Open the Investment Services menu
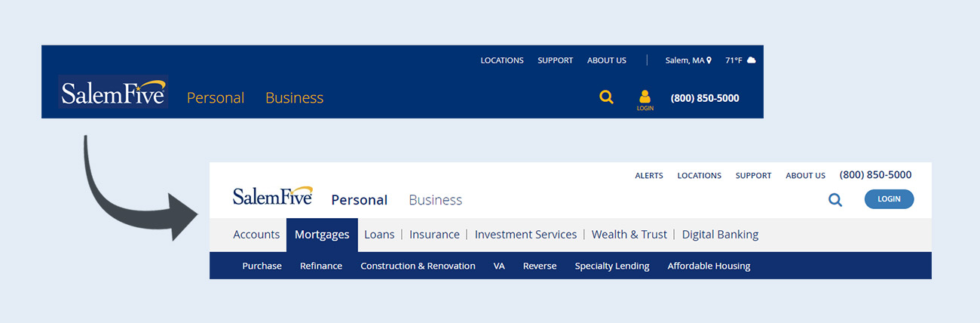Screen dimensions: 980x323 [x=525, y=235]
